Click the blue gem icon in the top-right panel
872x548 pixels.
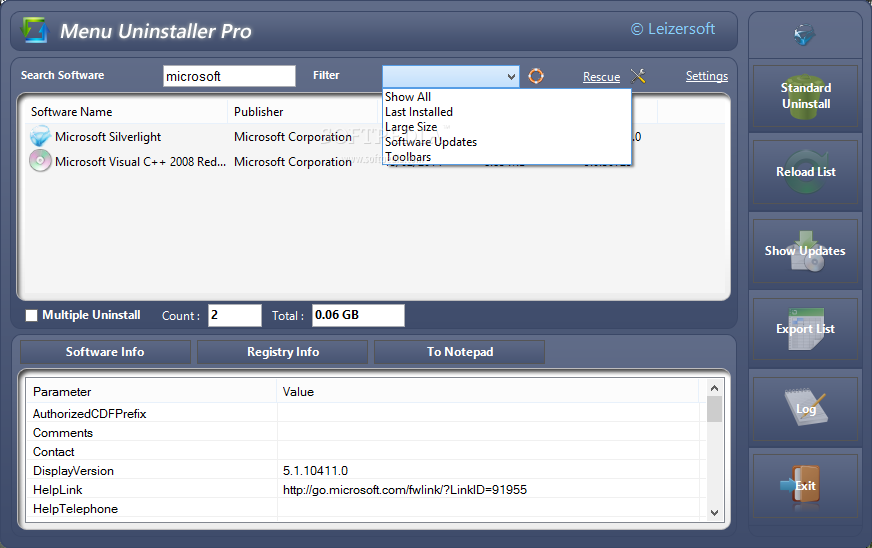[804, 34]
